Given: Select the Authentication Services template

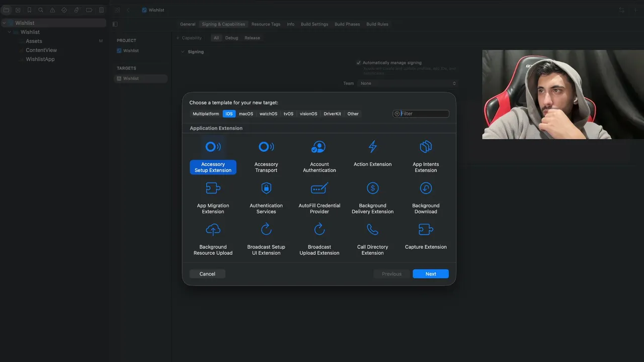Looking at the screenshot, I should [x=266, y=198].
